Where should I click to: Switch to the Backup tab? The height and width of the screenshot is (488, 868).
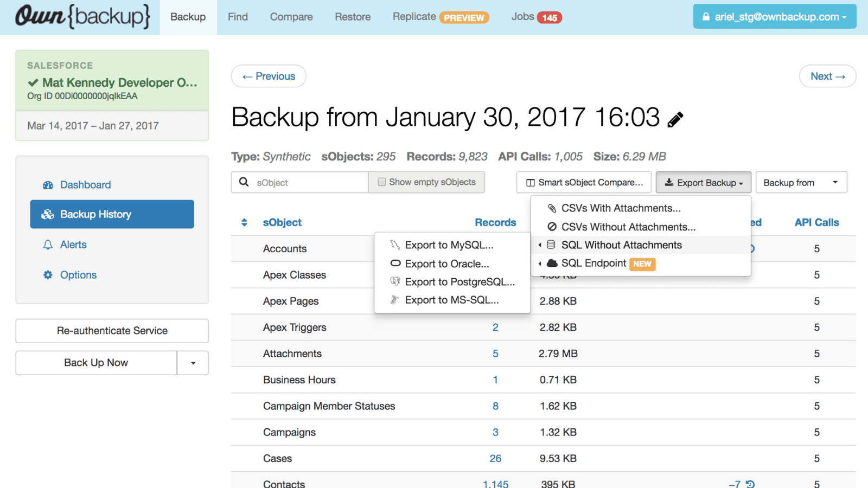tap(188, 17)
